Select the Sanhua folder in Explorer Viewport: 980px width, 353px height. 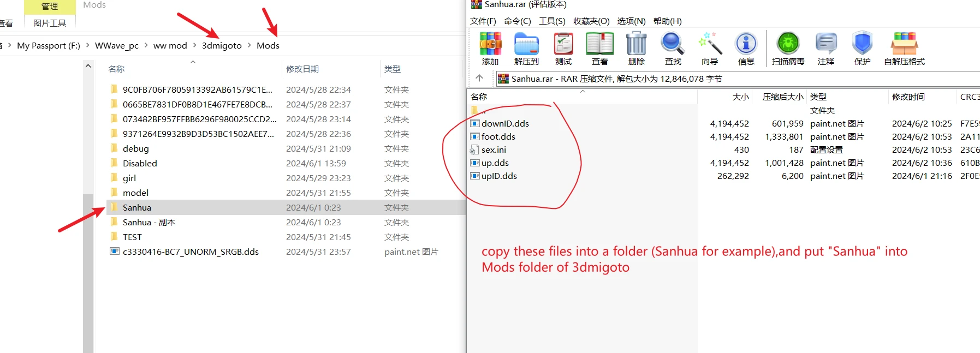[x=137, y=207]
